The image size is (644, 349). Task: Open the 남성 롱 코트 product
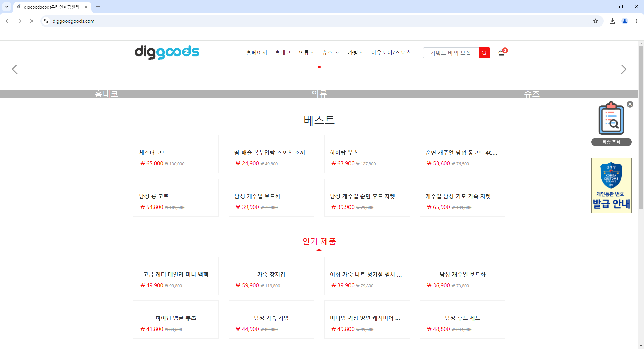tap(154, 196)
